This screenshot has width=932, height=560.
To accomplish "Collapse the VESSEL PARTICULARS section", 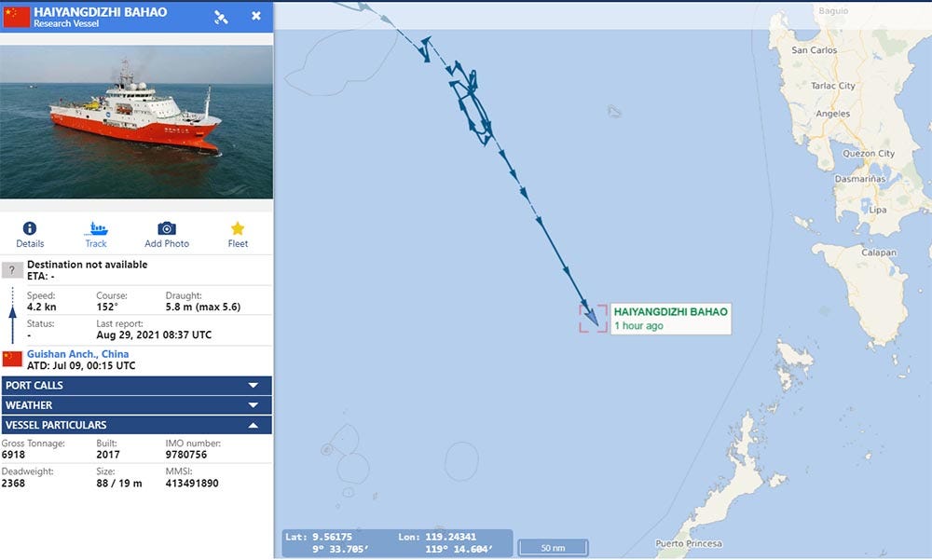I will click(137, 425).
